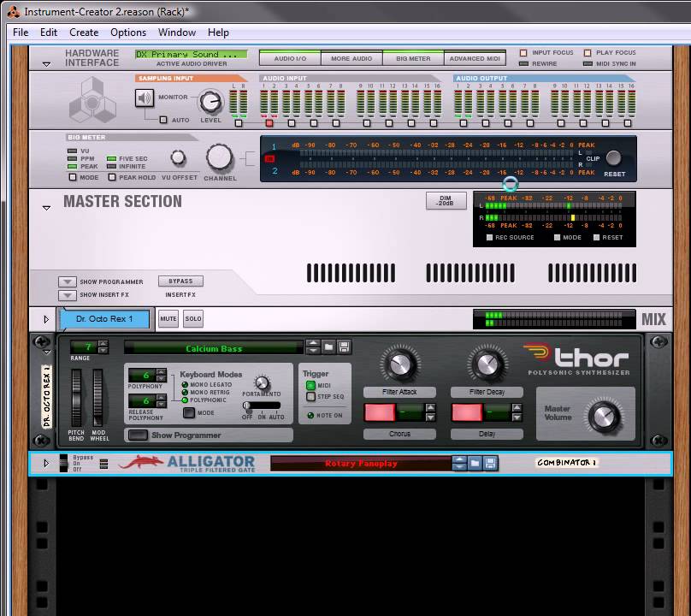Select the Dr. Octo Rex 1 channel name
This screenshot has height=616, width=691.
104,319
